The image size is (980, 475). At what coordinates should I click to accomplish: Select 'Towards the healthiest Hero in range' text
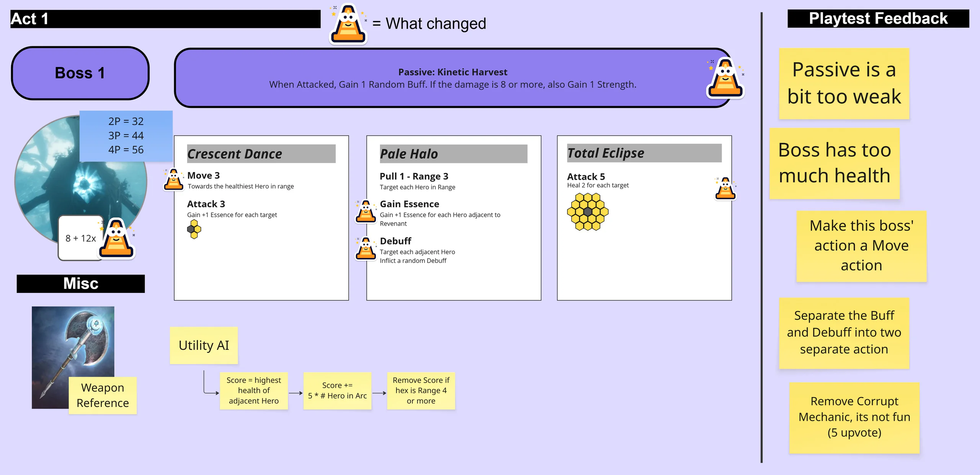241,186
